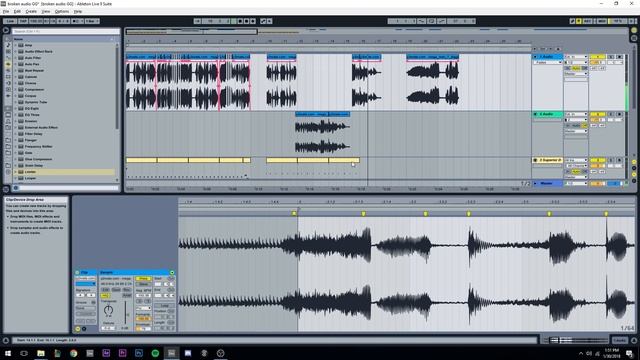Open Ableton Live in the taskbar
640x360 pixels.
click(171, 353)
